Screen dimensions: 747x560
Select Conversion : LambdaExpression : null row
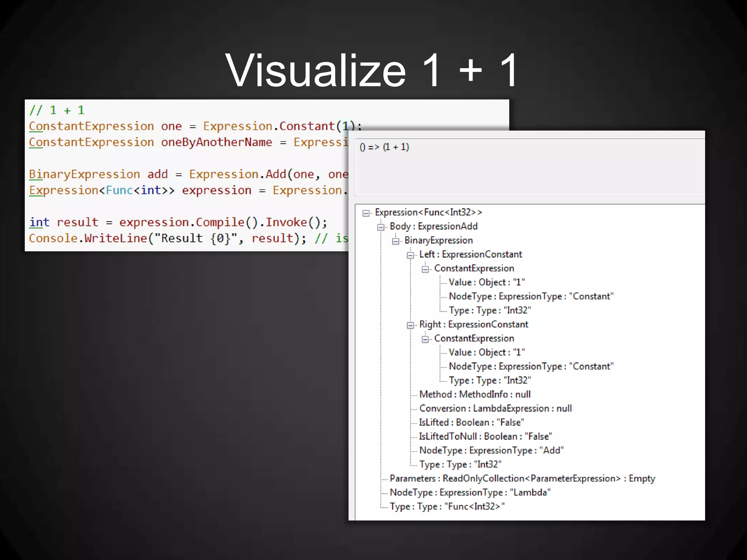[x=495, y=408]
